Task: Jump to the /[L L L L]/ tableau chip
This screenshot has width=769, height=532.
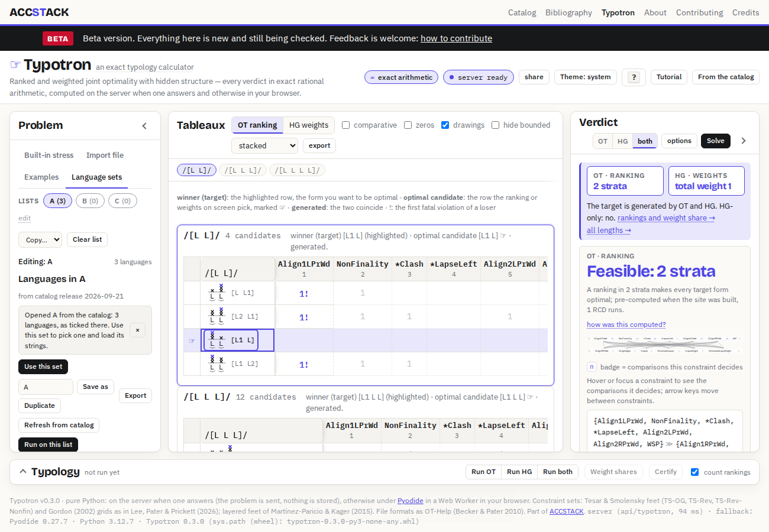Action: [x=297, y=170]
